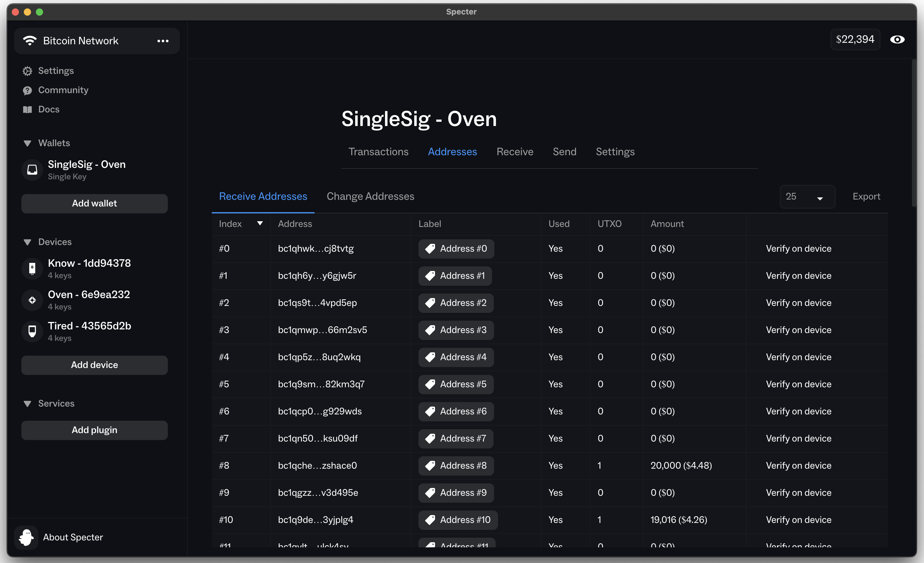Open the Community link in sidebar
This screenshot has width=924, height=563.
(x=63, y=90)
